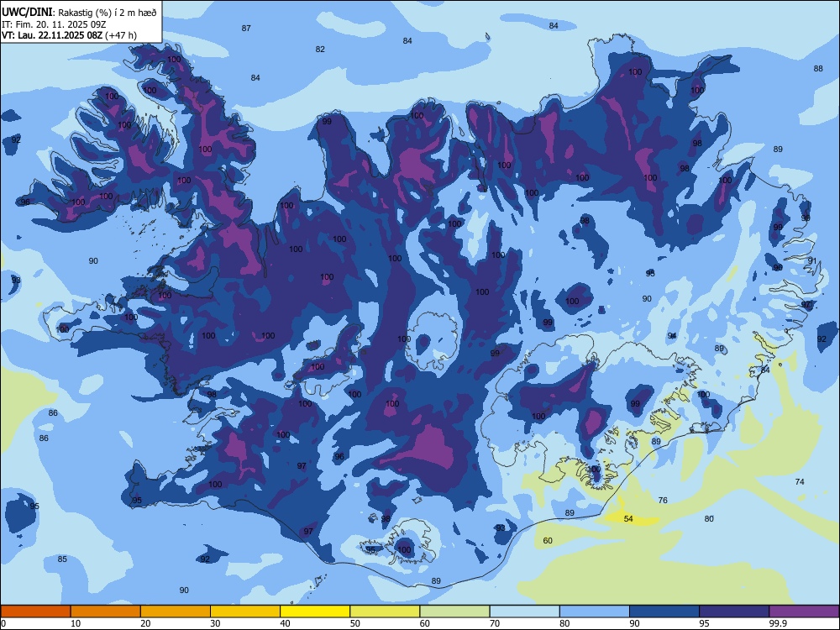Click the 20–30 legend color swatch
The image size is (840, 630).
click(x=176, y=612)
